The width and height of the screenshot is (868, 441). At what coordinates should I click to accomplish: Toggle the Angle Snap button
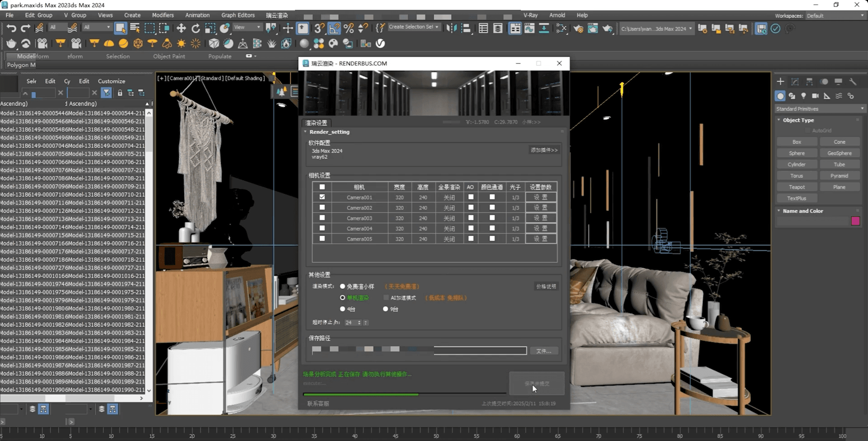pyautogui.click(x=334, y=28)
